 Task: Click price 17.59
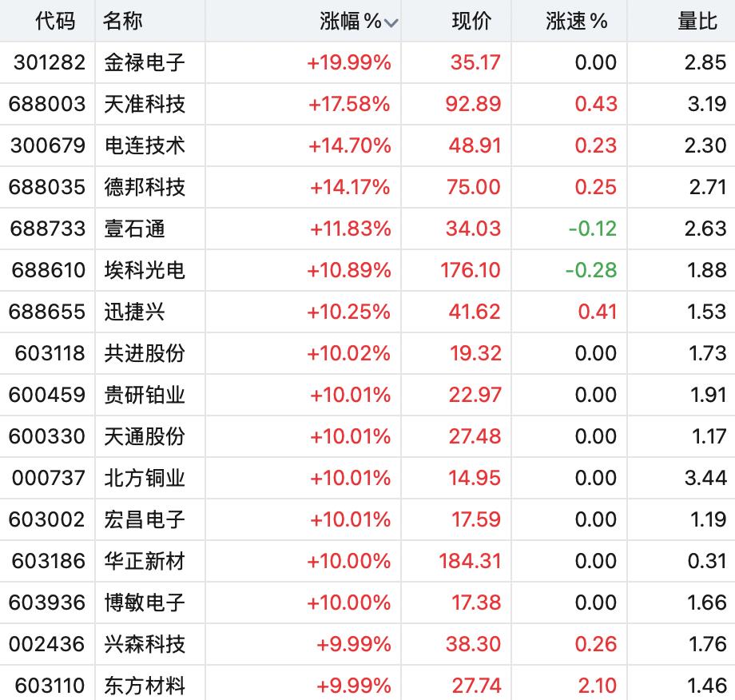coord(476,519)
